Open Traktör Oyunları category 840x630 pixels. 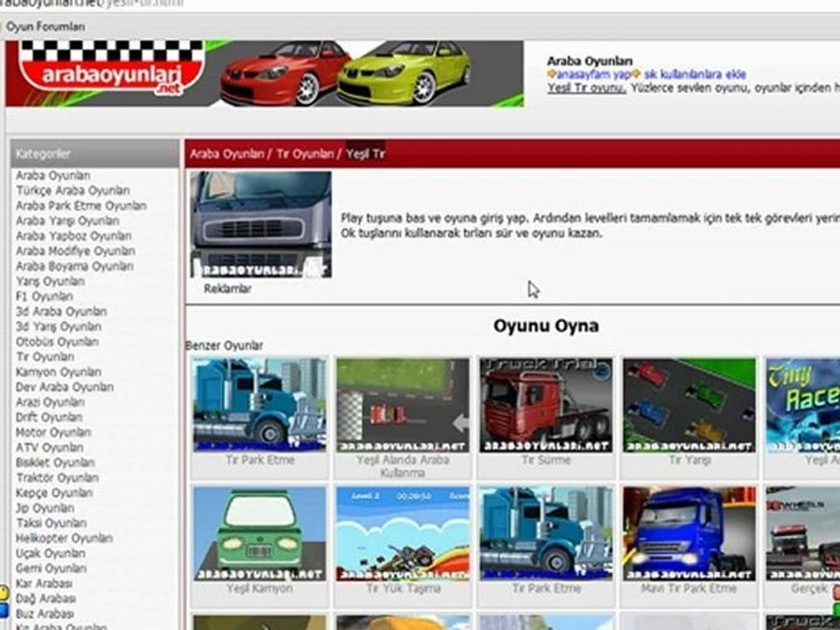(58, 478)
